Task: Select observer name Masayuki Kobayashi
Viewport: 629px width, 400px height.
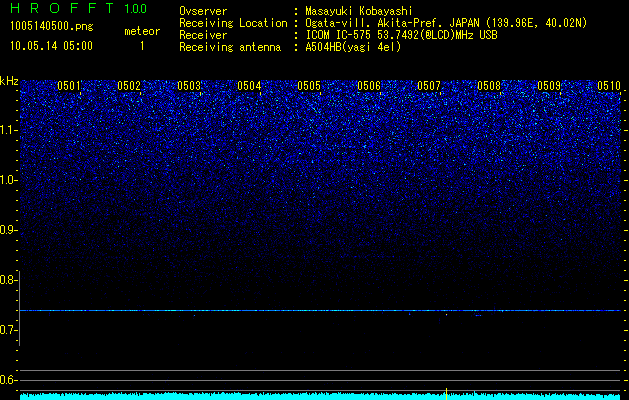Action: [359, 11]
